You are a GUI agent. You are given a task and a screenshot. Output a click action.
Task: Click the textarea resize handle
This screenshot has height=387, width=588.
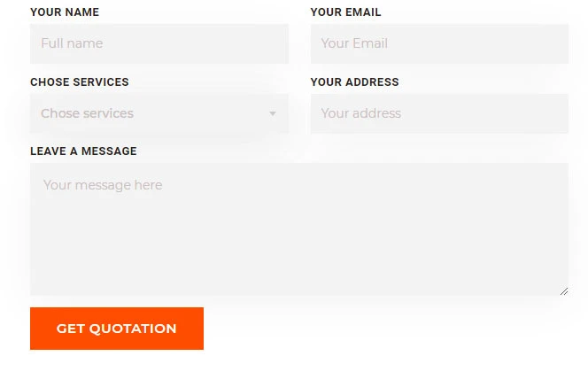point(563,290)
